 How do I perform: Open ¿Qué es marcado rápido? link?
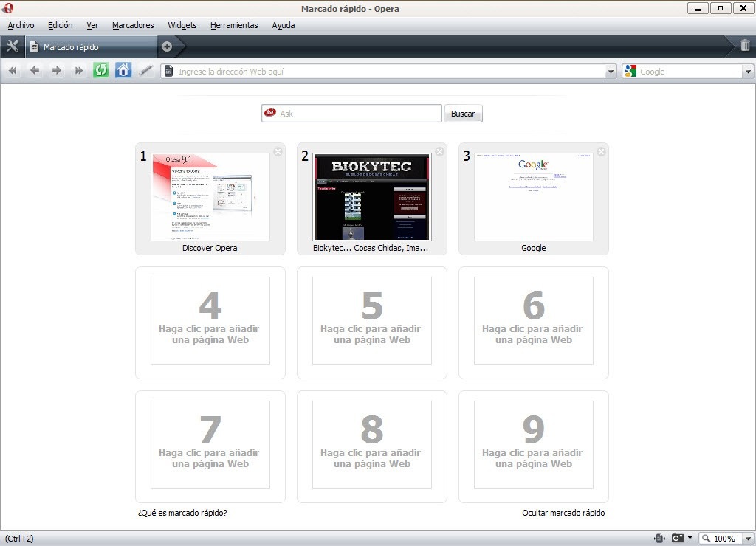click(182, 513)
